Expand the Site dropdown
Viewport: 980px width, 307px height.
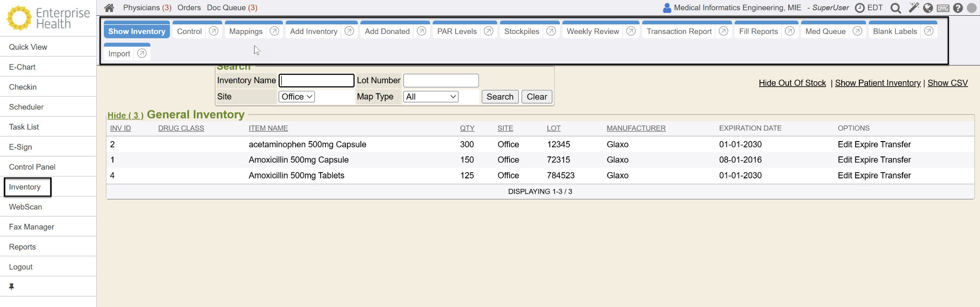coord(297,97)
